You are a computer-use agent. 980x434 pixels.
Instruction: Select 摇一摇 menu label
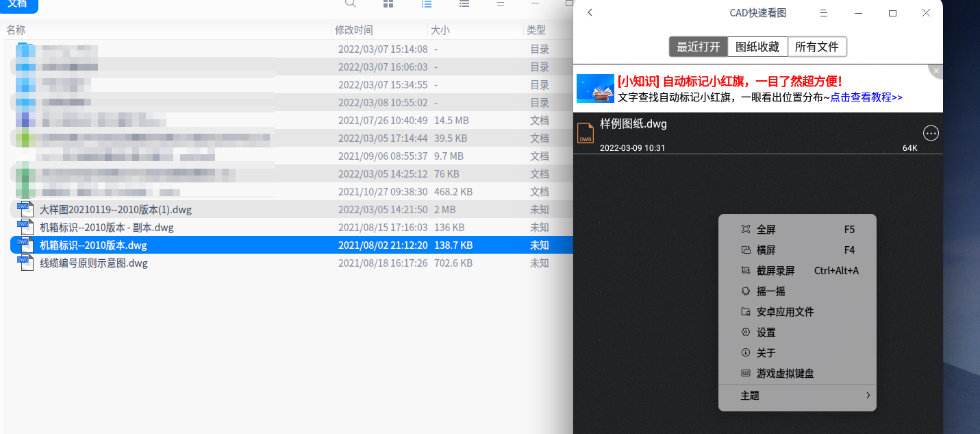point(771,291)
